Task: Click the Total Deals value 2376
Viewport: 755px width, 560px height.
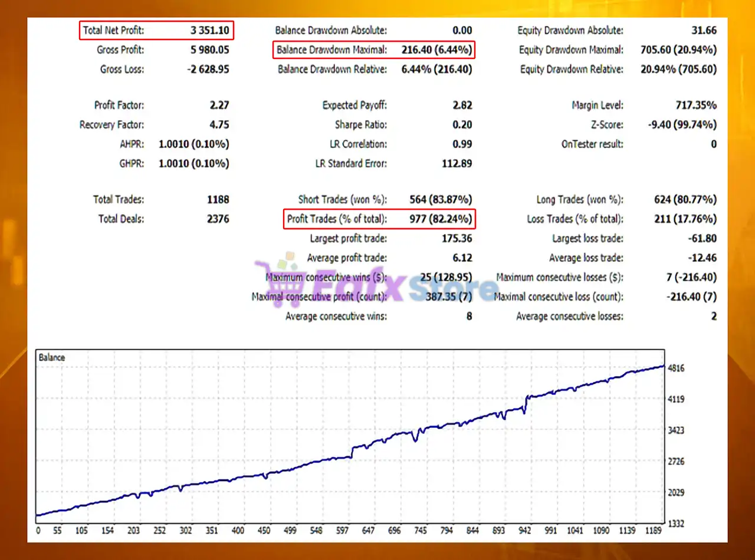Action: [x=217, y=219]
